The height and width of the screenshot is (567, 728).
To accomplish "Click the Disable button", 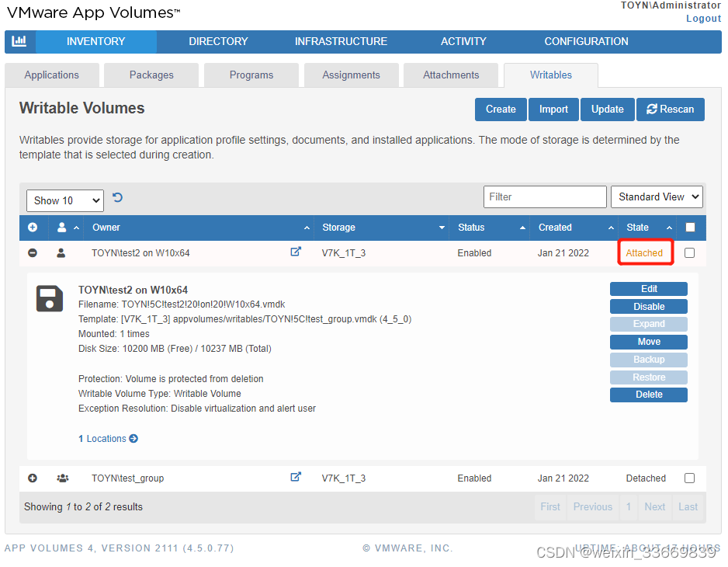I will 649,307.
